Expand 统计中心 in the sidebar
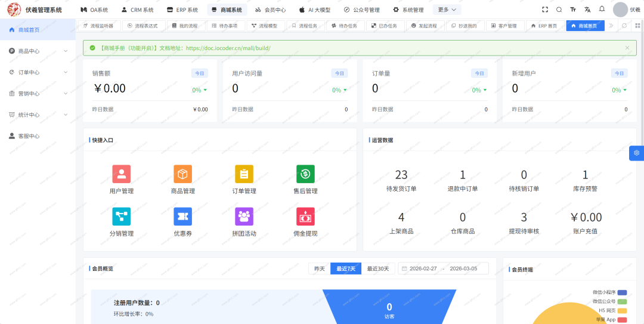 (x=38, y=115)
